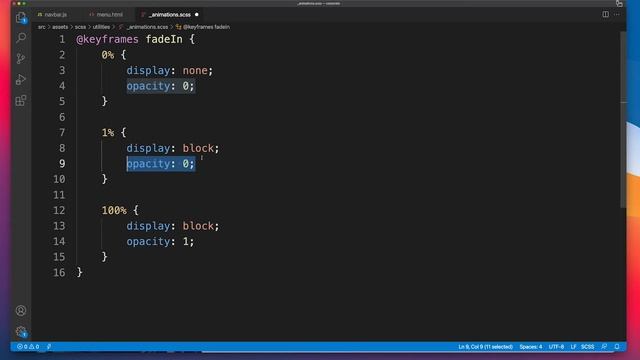Open notifications bell in status bar
Viewport: 640px width, 360px height.
pos(617,347)
